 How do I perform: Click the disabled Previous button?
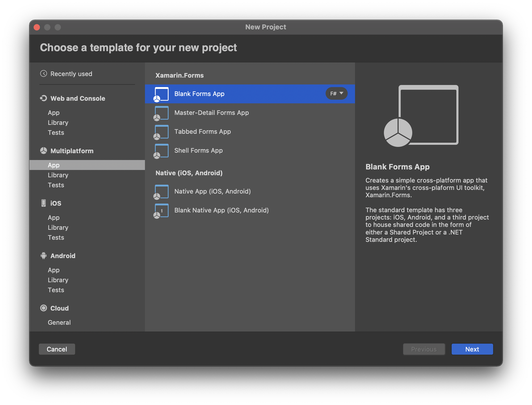[x=424, y=349]
